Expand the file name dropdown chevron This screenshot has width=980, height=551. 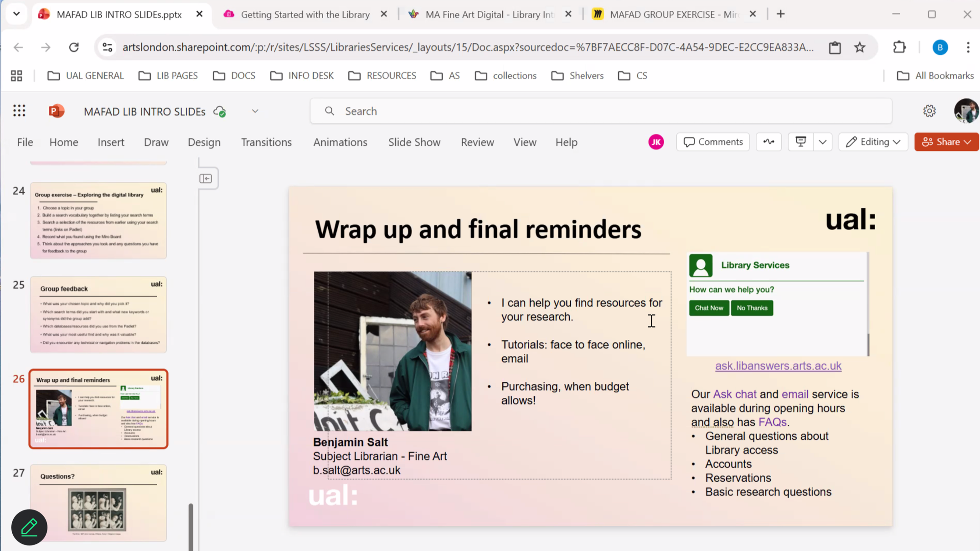(x=255, y=111)
